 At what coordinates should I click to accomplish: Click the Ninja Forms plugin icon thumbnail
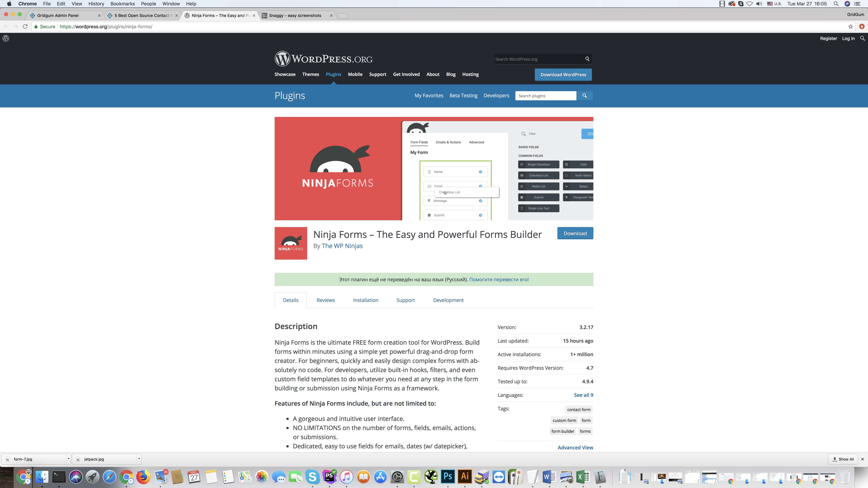pos(291,243)
